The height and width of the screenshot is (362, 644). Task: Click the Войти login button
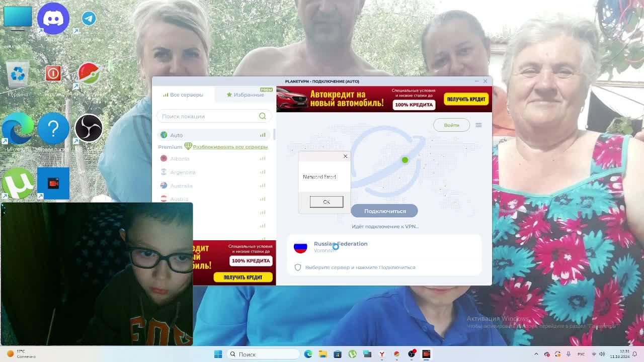pyautogui.click(x=451, y=125)
